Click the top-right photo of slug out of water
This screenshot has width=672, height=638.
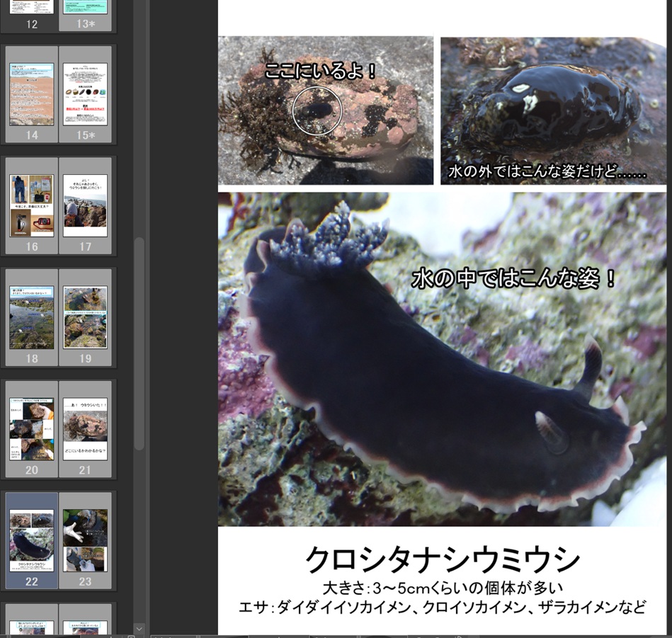coord(553,111)
